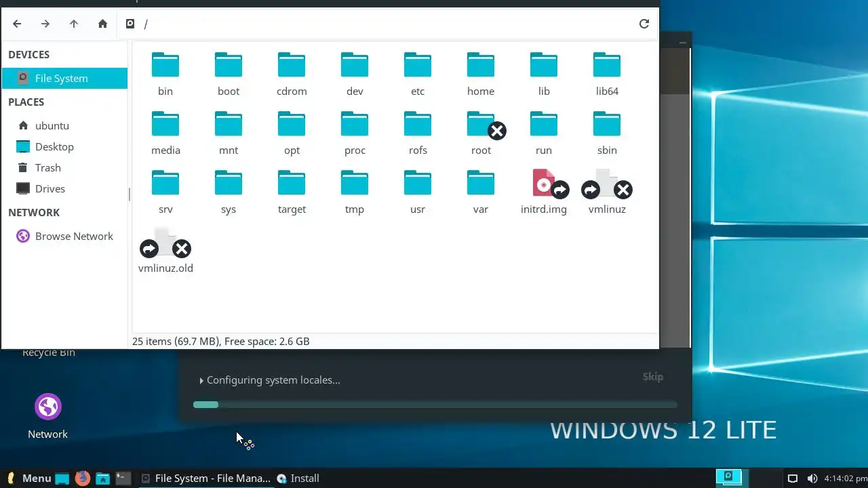Screen dimensions: 868x488
Task: Select the media folder
Action: click(165, 134)
